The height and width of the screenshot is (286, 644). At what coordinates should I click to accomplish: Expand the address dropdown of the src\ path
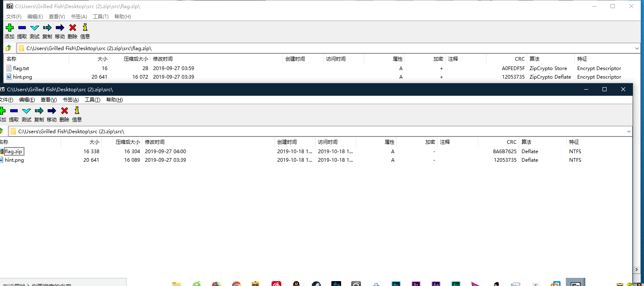(629, 132)
